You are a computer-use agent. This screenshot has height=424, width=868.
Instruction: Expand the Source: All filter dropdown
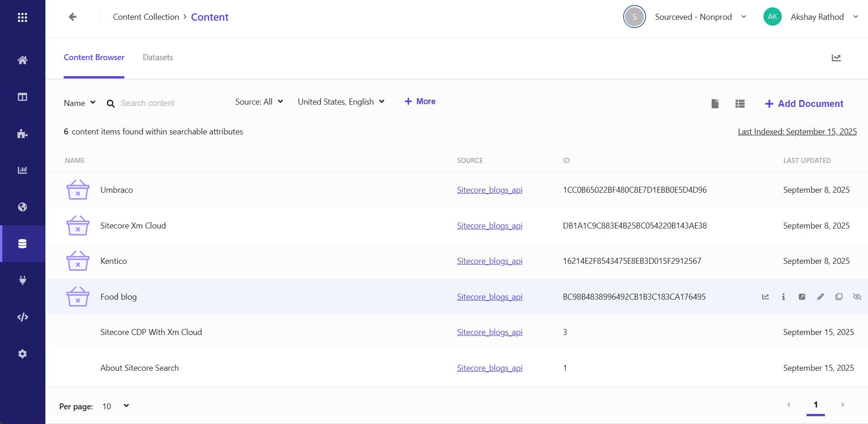pyautogui.click(x=259, y=102)
